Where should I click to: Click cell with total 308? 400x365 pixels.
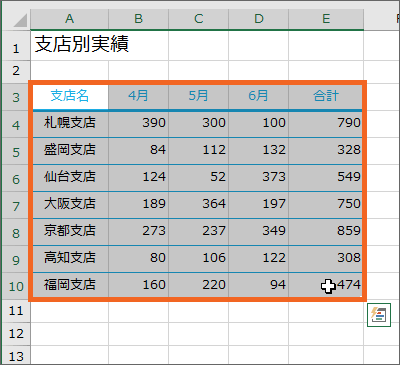coord(325,259)
